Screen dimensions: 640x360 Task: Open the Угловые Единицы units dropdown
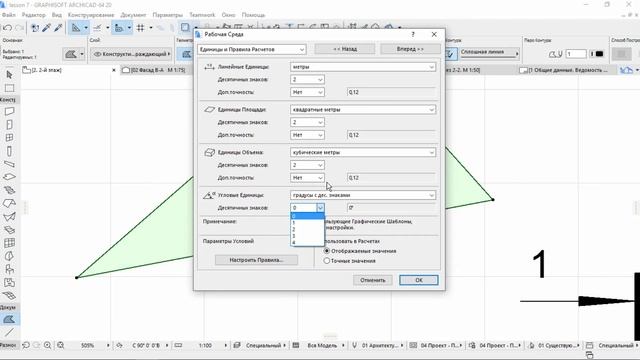click(363, 196)
